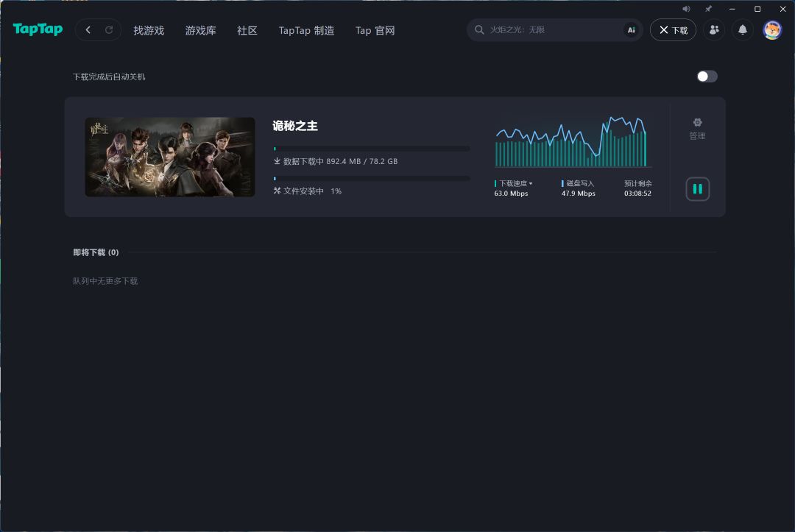Open notifications bell
Screen dimensions: 795x532
coord(742,30)
